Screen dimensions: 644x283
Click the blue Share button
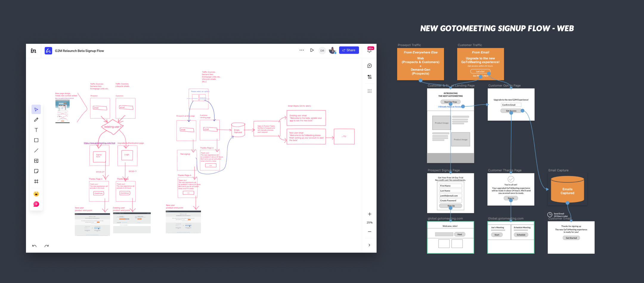click(349, 50)
